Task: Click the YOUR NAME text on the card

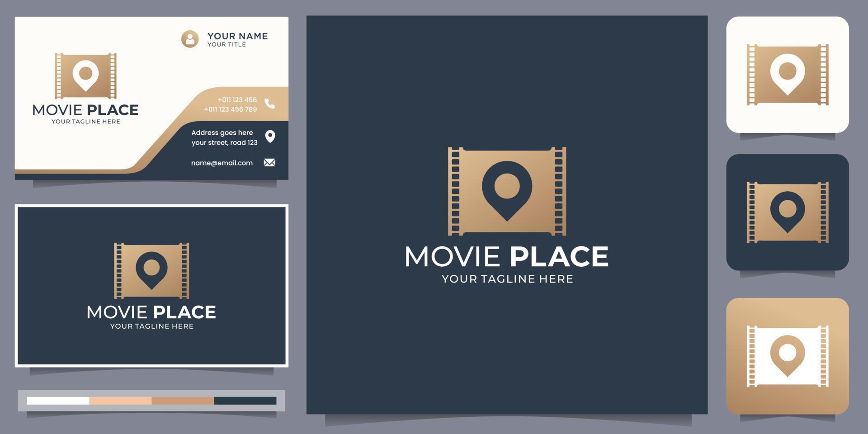Action: point(237,36)
